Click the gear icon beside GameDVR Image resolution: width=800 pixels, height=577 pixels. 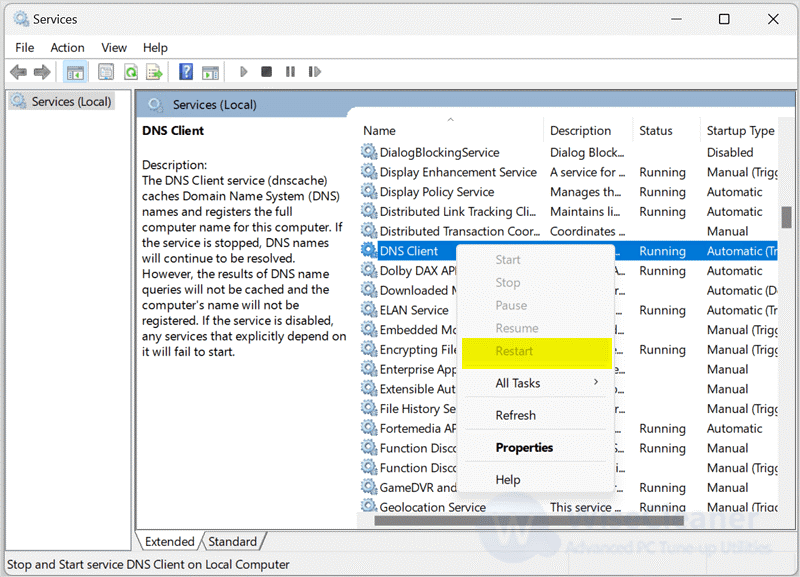tap(368, 487)
